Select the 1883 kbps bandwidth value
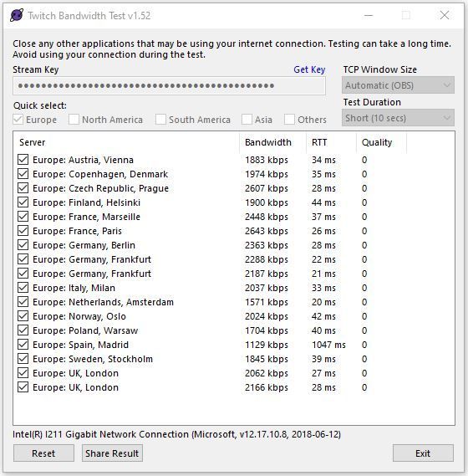468x476 pixels. click(267, 160)
